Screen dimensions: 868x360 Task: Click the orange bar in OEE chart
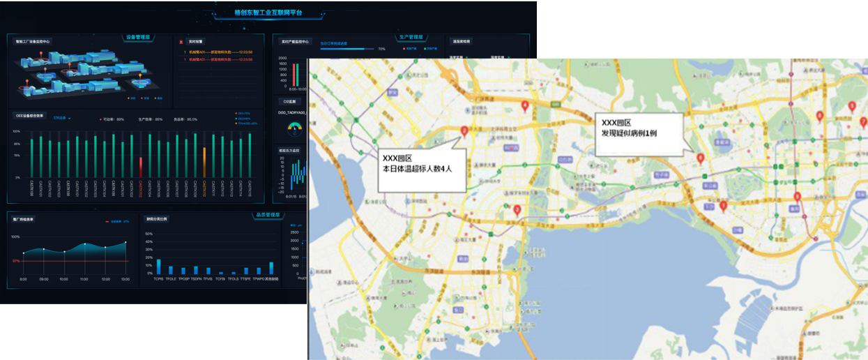[x=204, y=162]
